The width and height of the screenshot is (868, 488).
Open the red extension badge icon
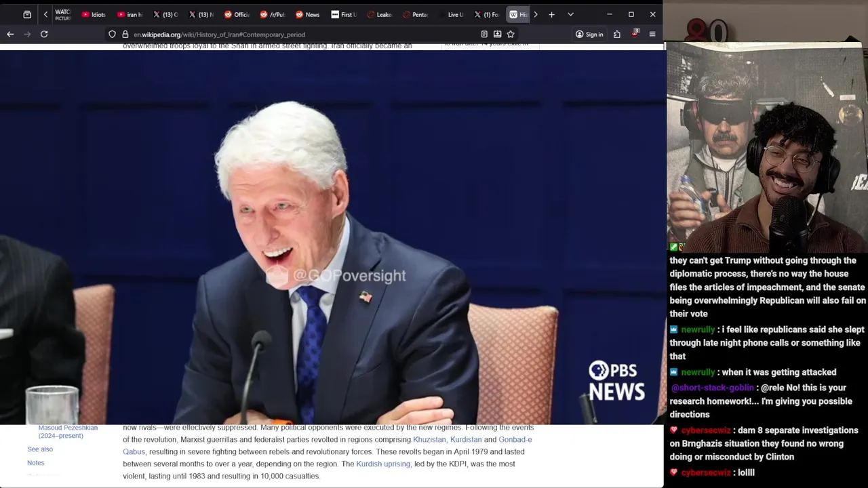[x=635, y=34]
